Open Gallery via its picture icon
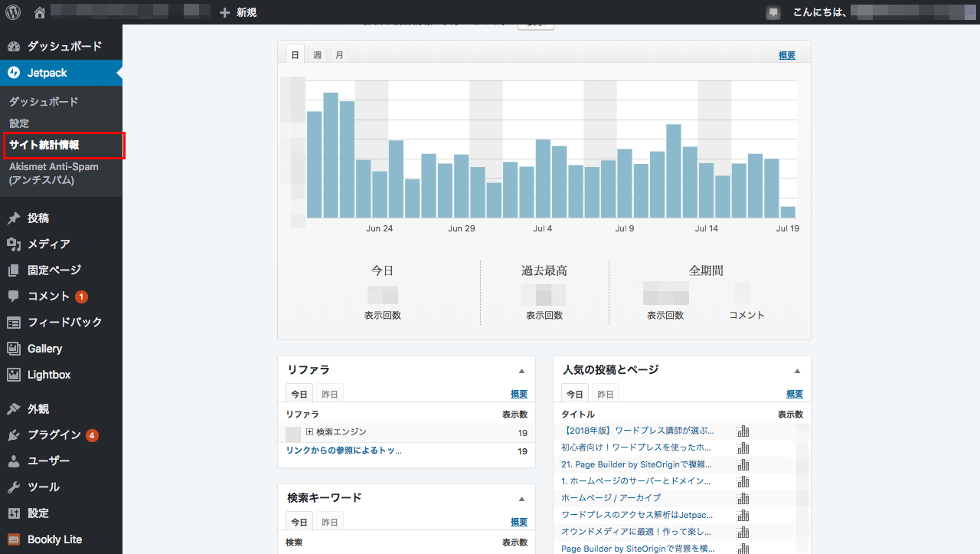 tap(14, 349)
